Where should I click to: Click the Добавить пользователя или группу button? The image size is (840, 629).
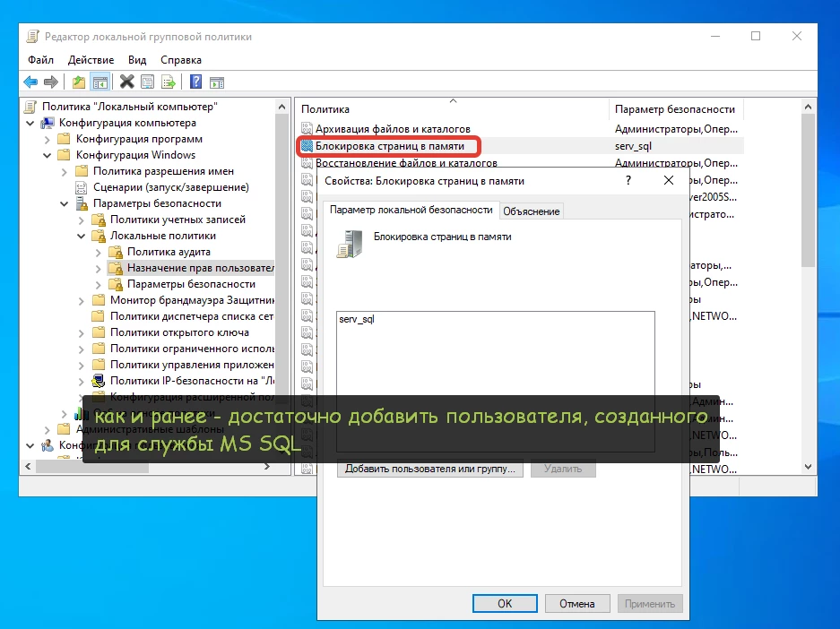[x=430, y=469]
